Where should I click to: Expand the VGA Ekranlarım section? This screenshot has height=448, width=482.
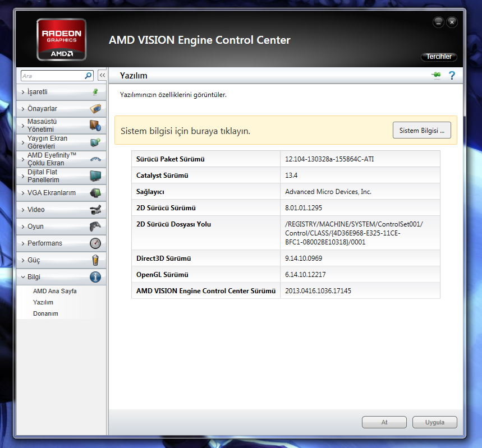click(23, 193)
